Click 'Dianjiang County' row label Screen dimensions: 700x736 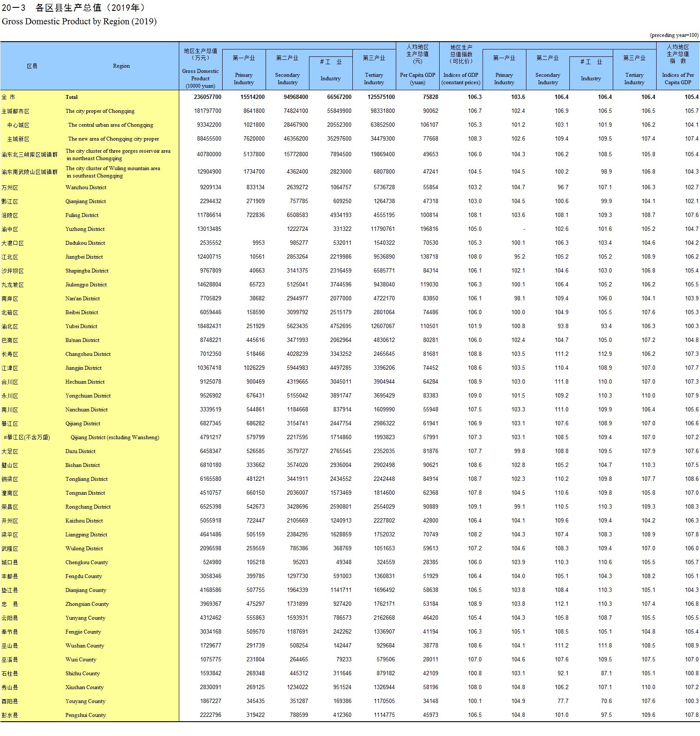click(x=86, y=590)
